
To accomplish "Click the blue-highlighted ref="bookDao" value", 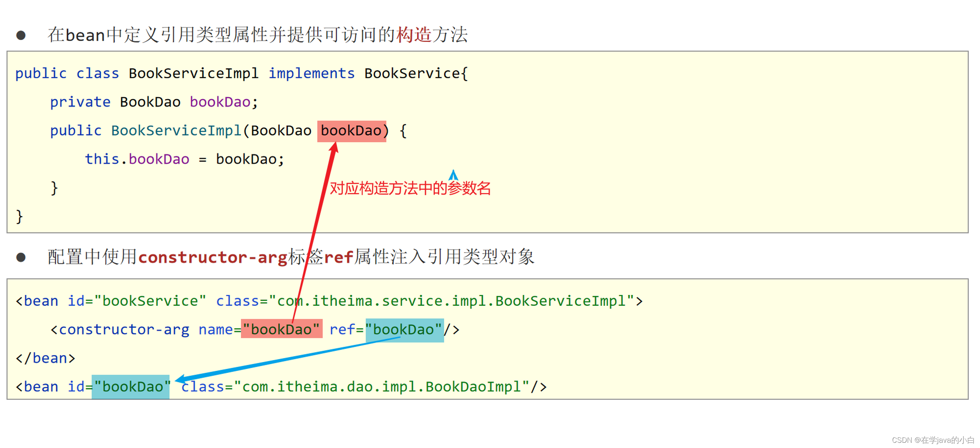I will pos(404,330).
